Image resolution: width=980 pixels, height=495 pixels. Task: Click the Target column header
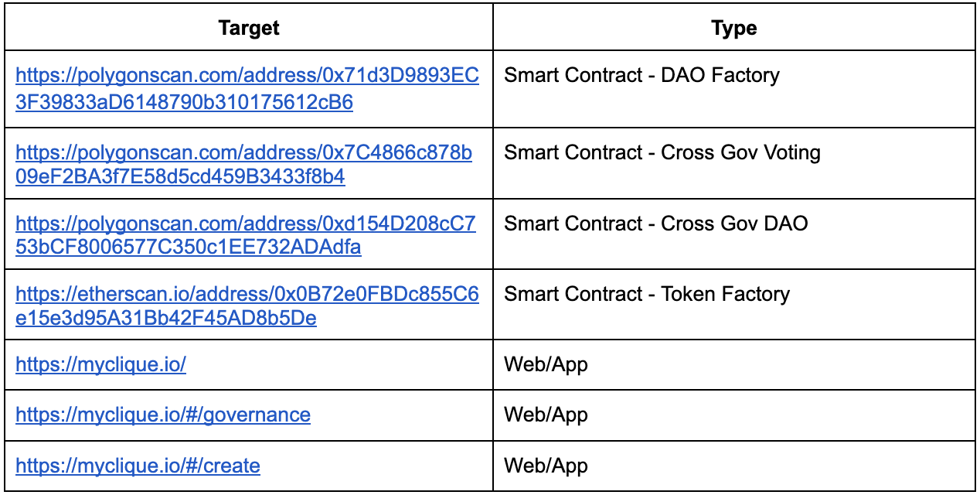pos(249,29)
